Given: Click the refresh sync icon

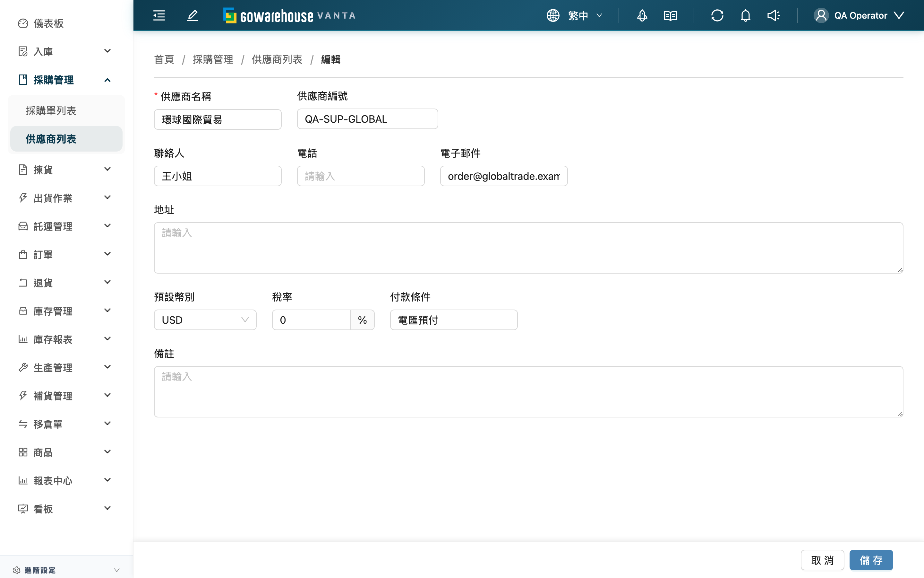Looking at the screenshot, I should pyautogui.click(x=717, y=15).
